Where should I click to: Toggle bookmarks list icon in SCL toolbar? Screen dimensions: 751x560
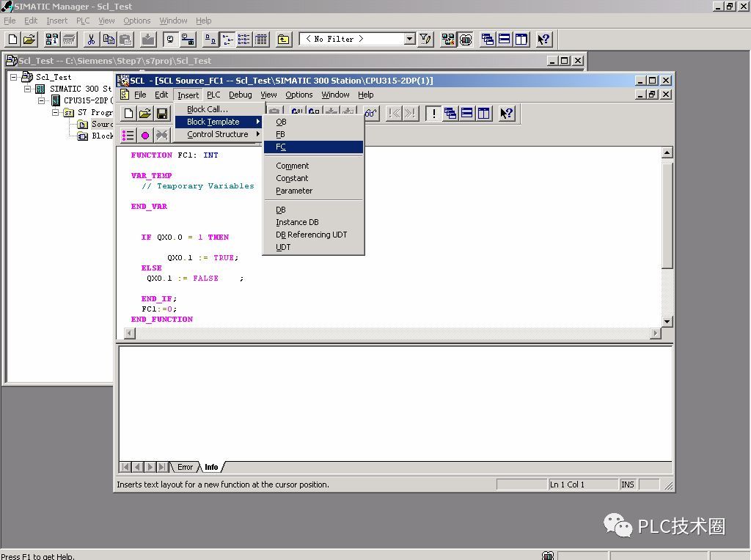(128, 136)
